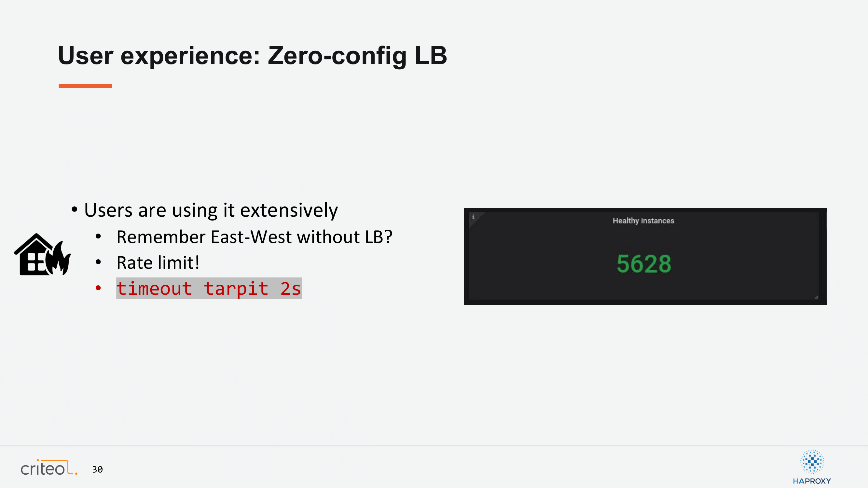
Task: Click the burning house icon
Action: [x=42, y=254]
